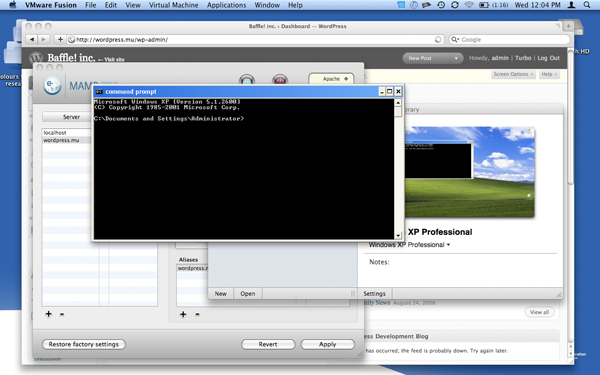
Task: Select the wordpress.mu host row
Action: click(x=67, y=140)
